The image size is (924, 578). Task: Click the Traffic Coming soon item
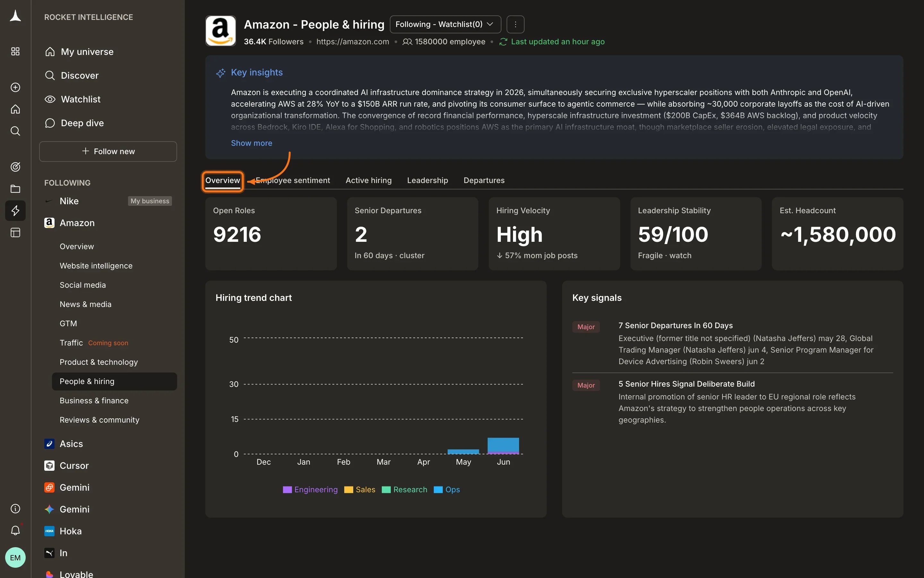[94, 343]
